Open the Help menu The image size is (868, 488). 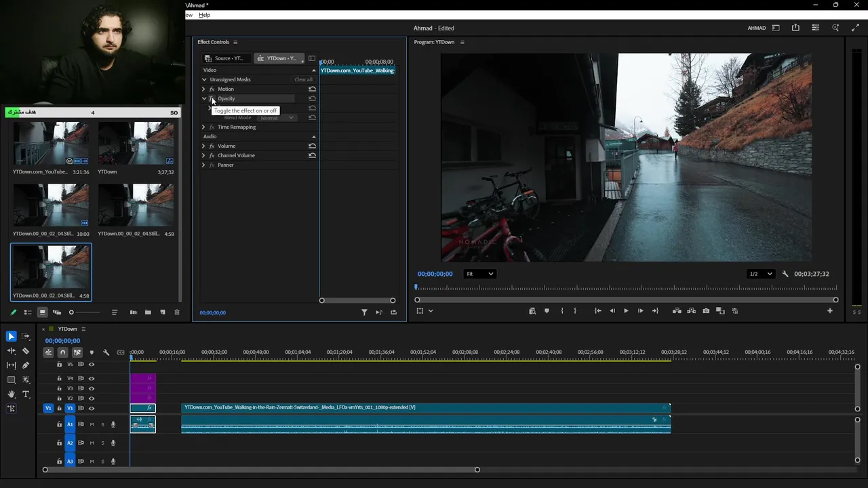click(204, 15)
